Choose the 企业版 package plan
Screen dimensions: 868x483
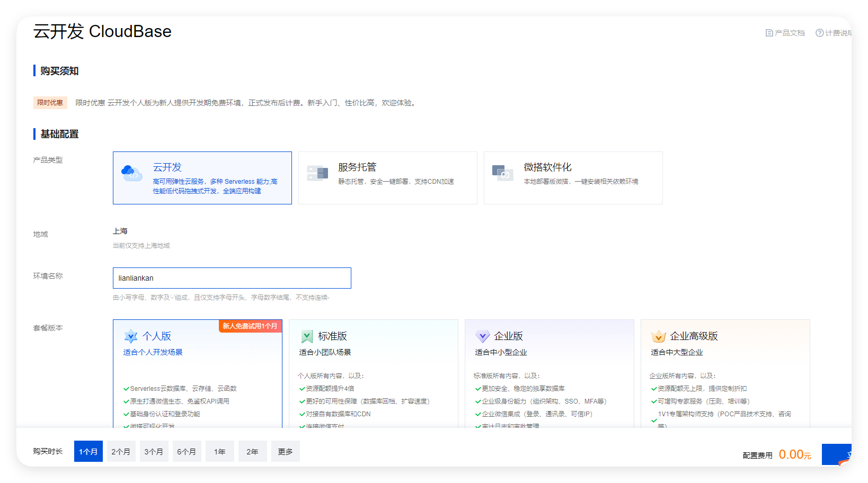550,373
